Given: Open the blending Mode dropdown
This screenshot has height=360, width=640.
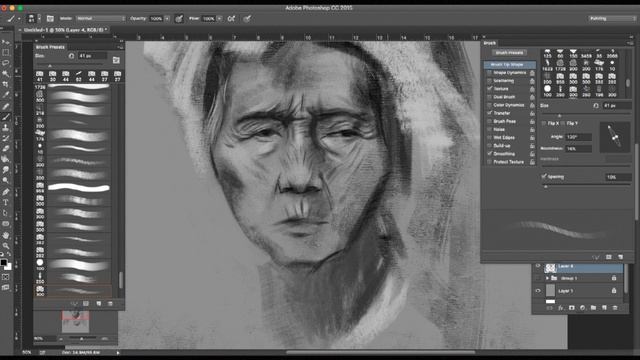Looking at the screenshot, I should tap(100, 18).
